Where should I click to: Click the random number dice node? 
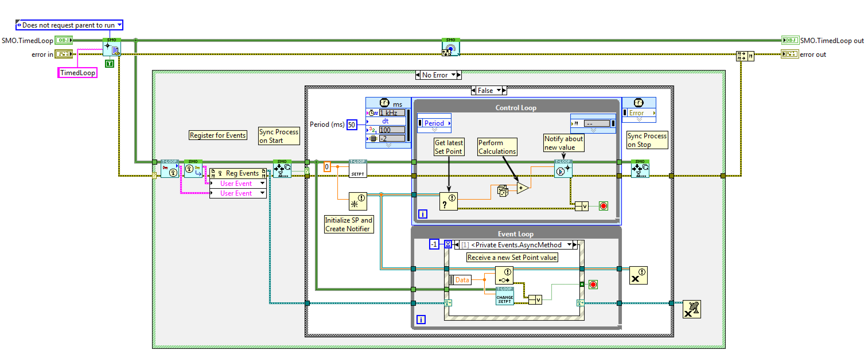503,191
